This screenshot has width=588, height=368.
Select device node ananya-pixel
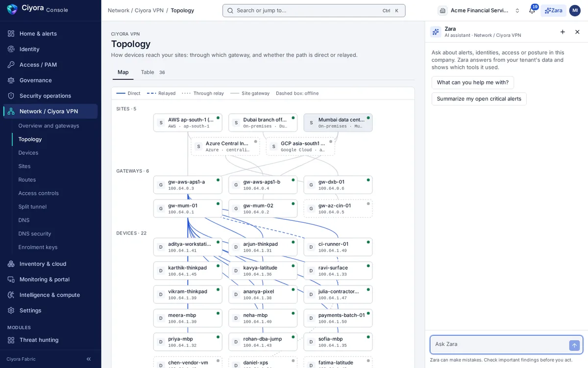tap(263, 294)
